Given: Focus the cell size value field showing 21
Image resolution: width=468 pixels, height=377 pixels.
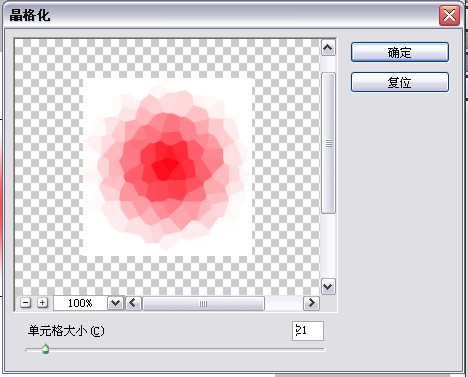Looking at the screenshot, I should tap(308, 331).
